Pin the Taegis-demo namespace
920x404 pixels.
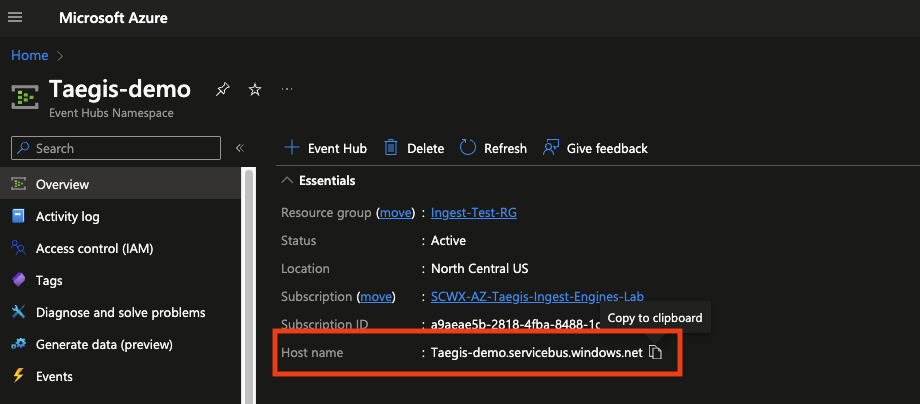[222, 90]
